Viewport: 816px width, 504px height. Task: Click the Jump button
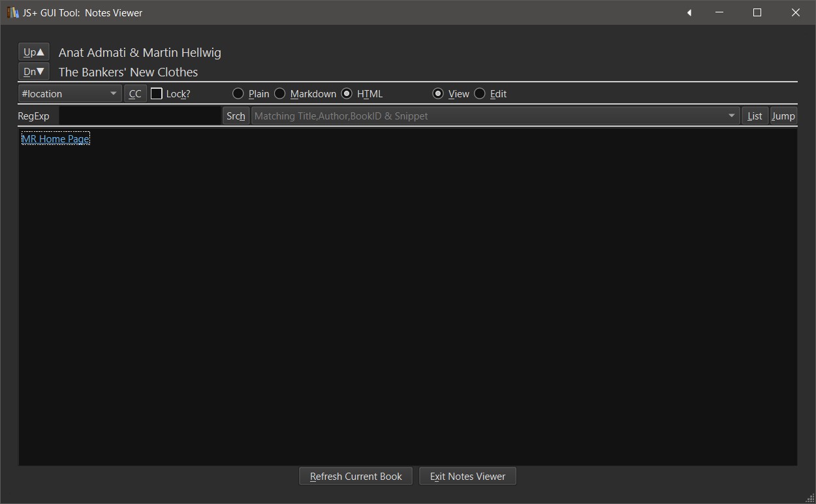(x=783, y=116)
